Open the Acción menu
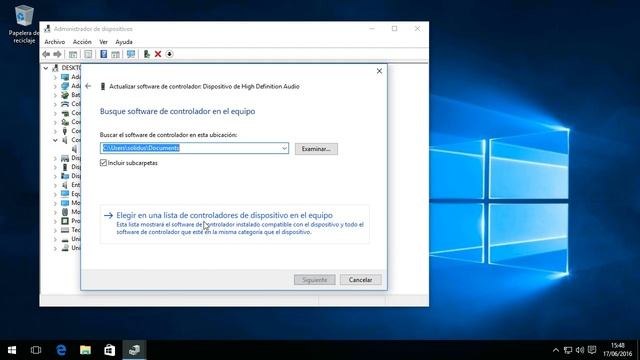640x360 pixels. click(x=82, y=42)
